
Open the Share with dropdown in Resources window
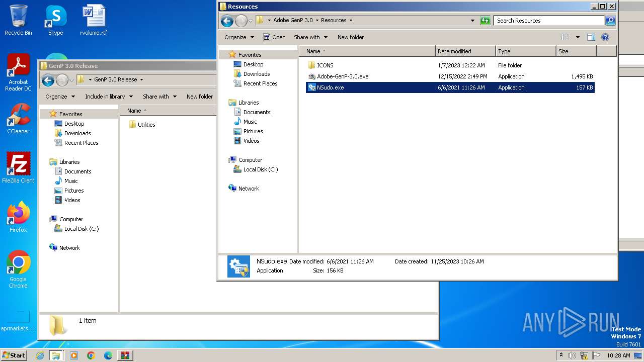click(x=310, y=37)
